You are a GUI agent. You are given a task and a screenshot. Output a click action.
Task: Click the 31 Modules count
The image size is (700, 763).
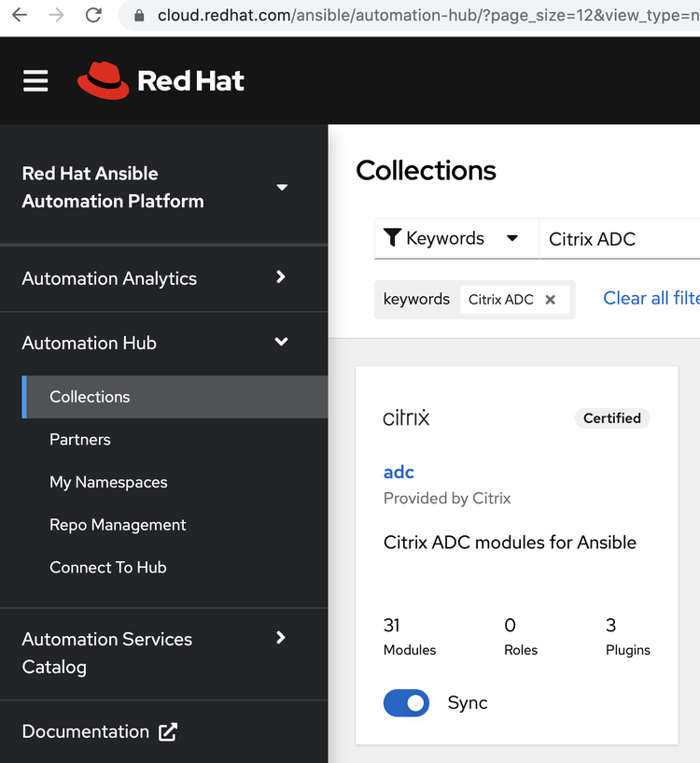tap(410, 637)
